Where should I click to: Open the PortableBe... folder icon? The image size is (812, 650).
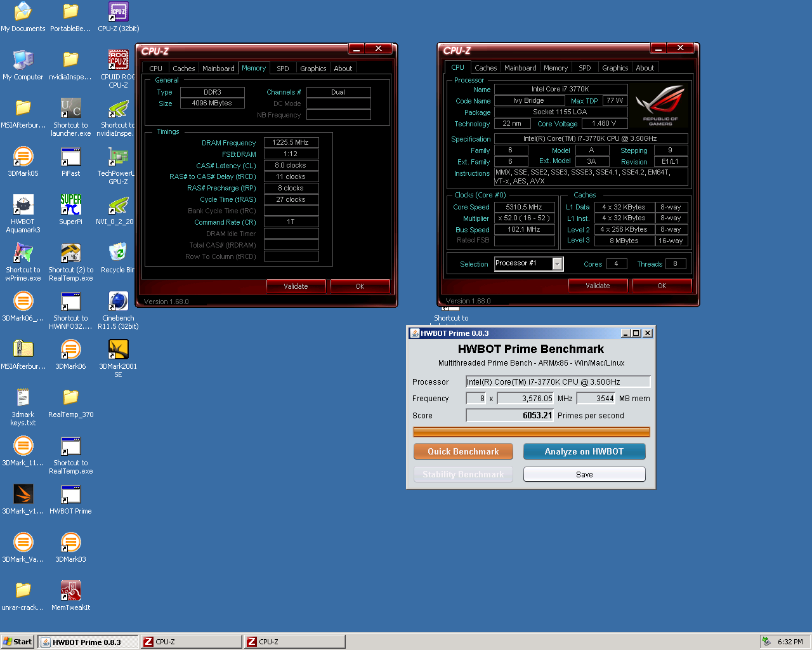click(x=70, y=17)
